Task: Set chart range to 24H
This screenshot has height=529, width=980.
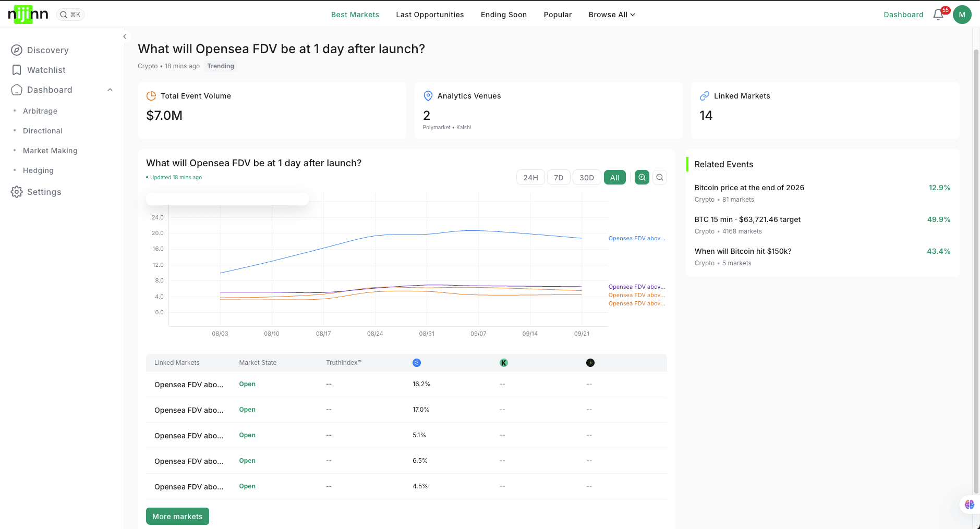Action: [x=530, y=178]
